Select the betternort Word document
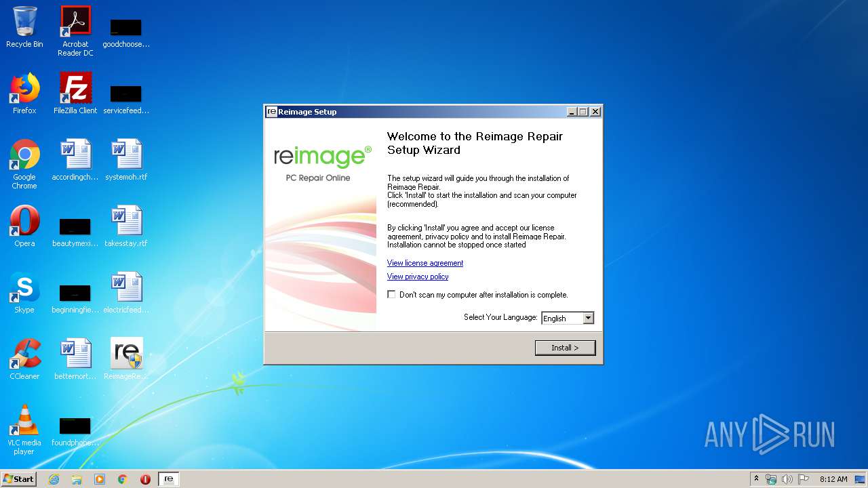The height and width of the screenshot is (488, 868). [75, 359]
